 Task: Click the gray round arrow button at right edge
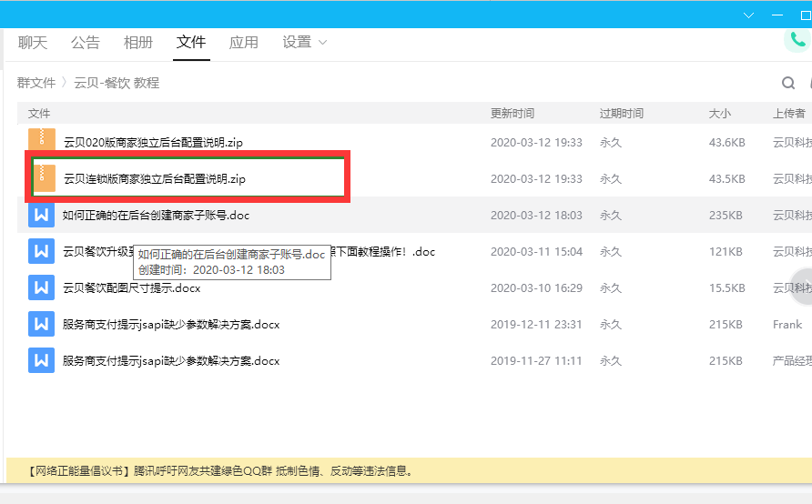(x=802, y=287)
